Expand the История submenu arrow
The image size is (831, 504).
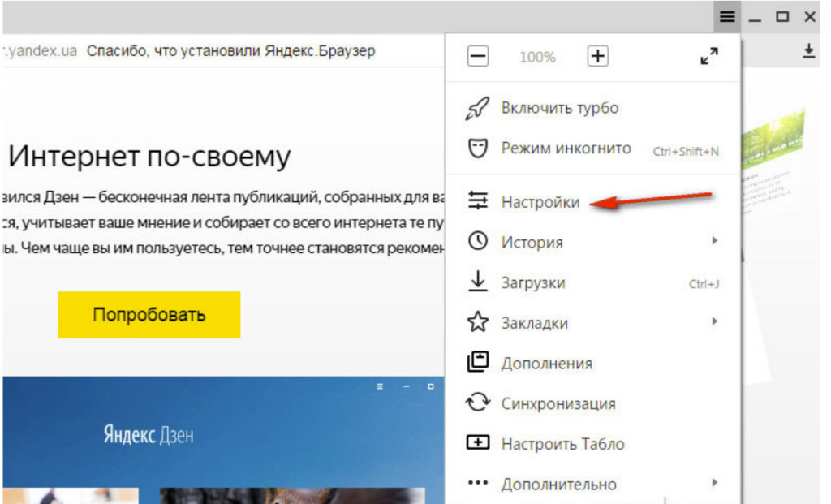tap(714, 241)
